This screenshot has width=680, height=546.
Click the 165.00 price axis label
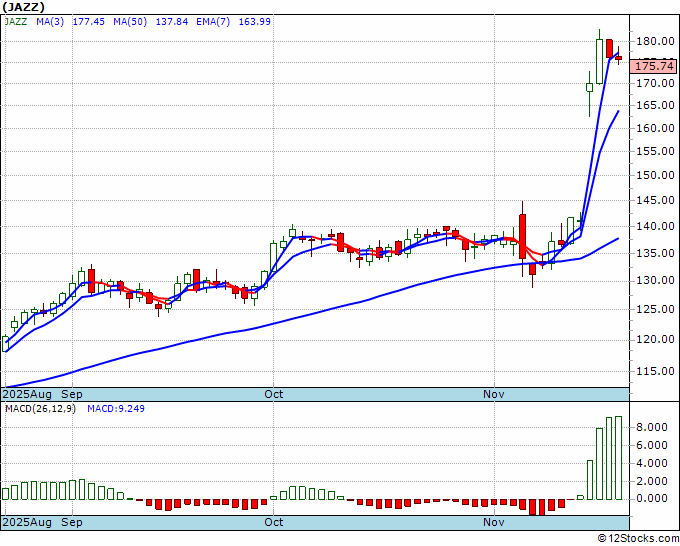tap(655, 105)
